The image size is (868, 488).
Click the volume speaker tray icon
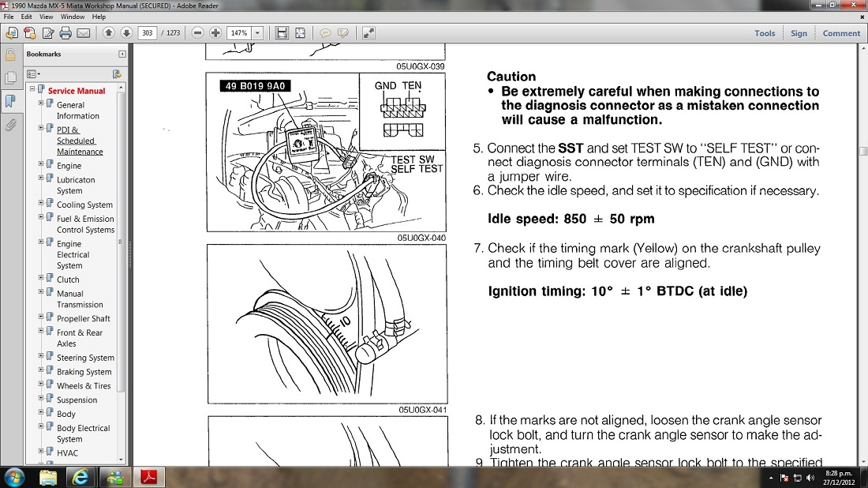tap(810, 478)
